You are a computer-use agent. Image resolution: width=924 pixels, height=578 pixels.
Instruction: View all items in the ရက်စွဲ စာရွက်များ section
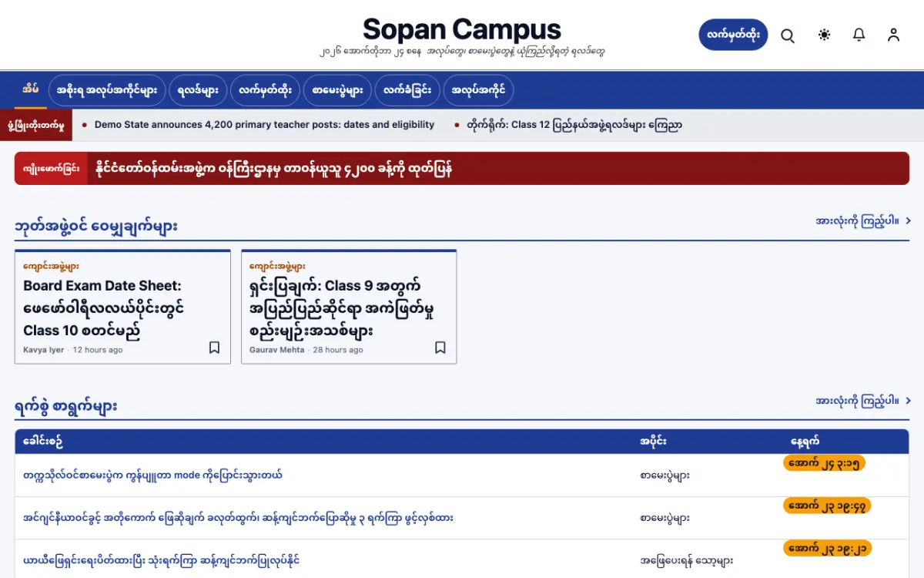[863, 401]
